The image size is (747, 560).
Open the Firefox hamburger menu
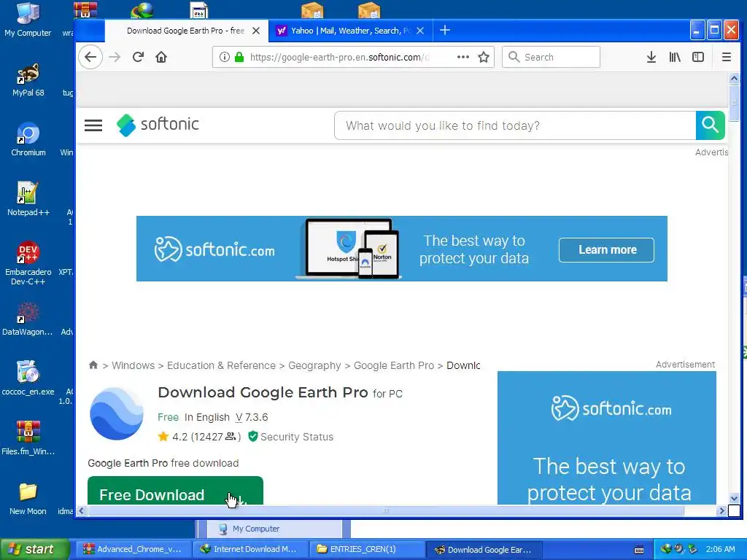click(726, 57)
